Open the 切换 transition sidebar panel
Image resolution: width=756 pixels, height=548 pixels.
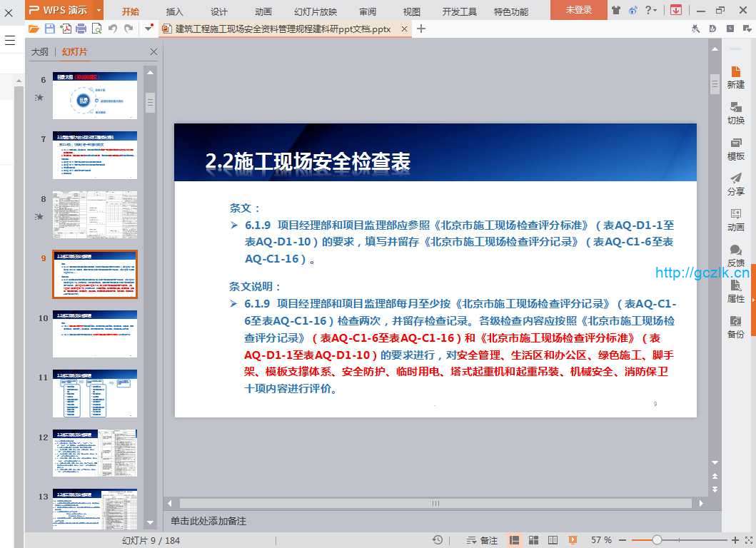735,113
